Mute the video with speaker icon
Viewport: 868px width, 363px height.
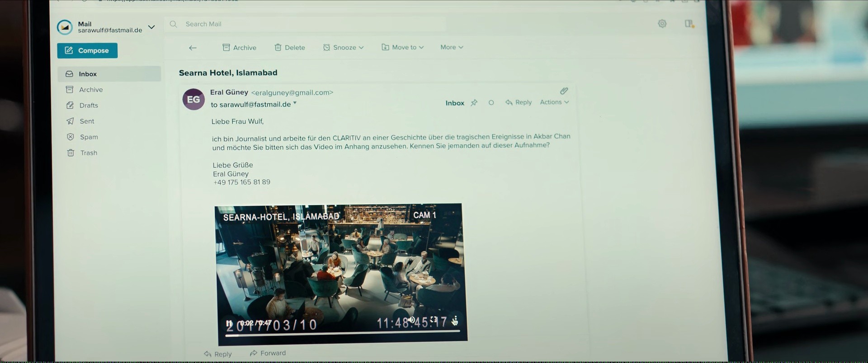[411, 320]
